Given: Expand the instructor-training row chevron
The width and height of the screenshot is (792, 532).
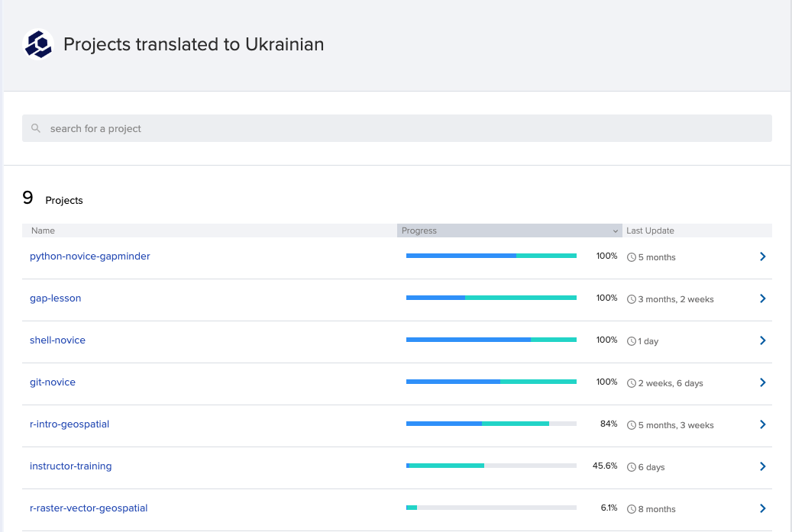Looking at the screenshot, I should (x=762, y=466).
